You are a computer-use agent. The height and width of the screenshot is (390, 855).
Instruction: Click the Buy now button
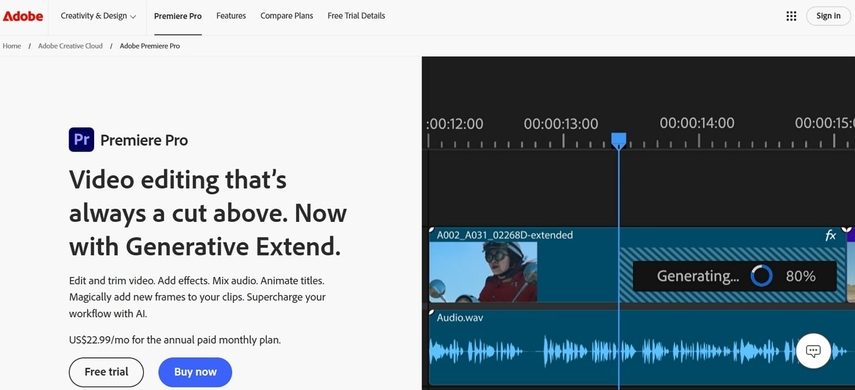click(195, 372)
